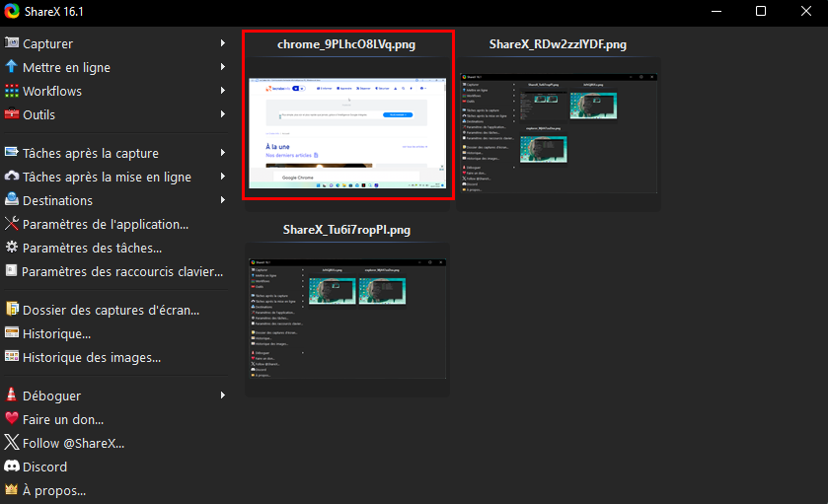The height and width of the screenshot is (504, 828).
Task: Click the Historique icon
Action: 12,332
